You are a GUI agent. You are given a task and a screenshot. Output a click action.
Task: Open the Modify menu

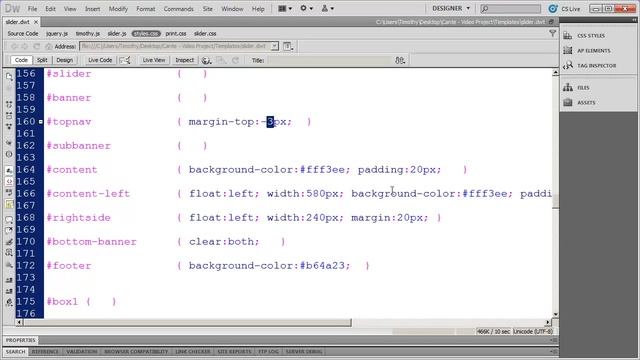click(x=118, y=9)
